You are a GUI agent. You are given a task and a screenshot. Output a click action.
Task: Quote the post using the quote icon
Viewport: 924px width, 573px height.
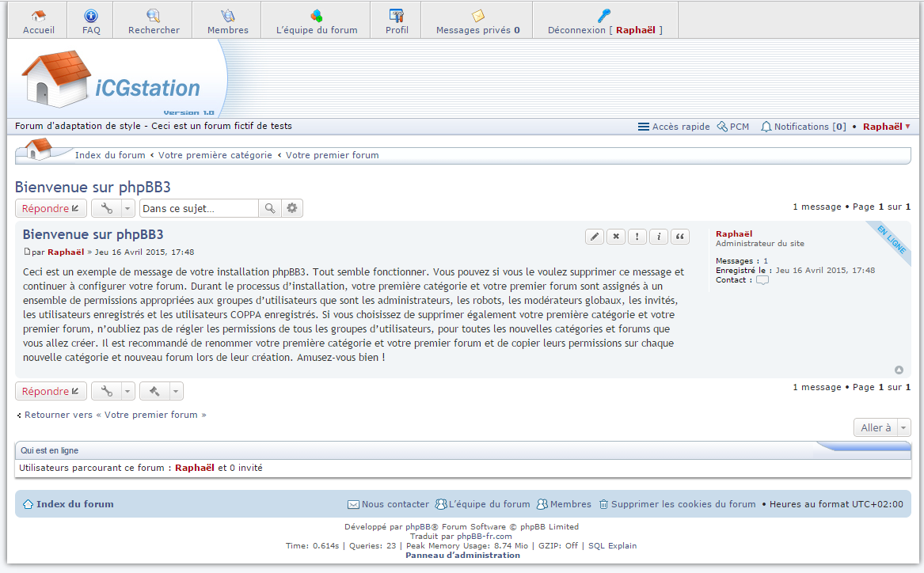click(680, 237)
